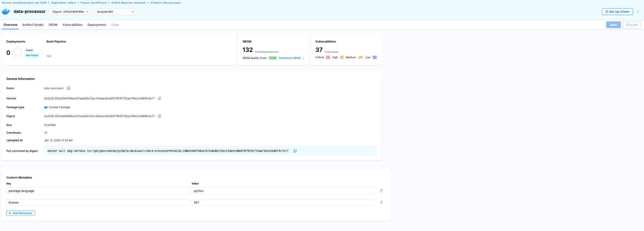The width and height of the screenshot is (644, 231).
Task: Open the linux/arm64 platform dropdown
Action: (x=116, y=12)
